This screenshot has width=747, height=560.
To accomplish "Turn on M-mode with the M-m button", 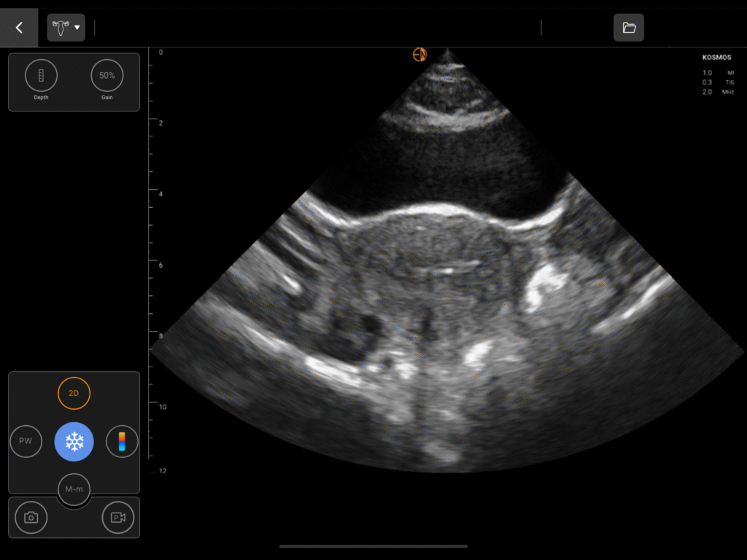I will coord(74,489).
